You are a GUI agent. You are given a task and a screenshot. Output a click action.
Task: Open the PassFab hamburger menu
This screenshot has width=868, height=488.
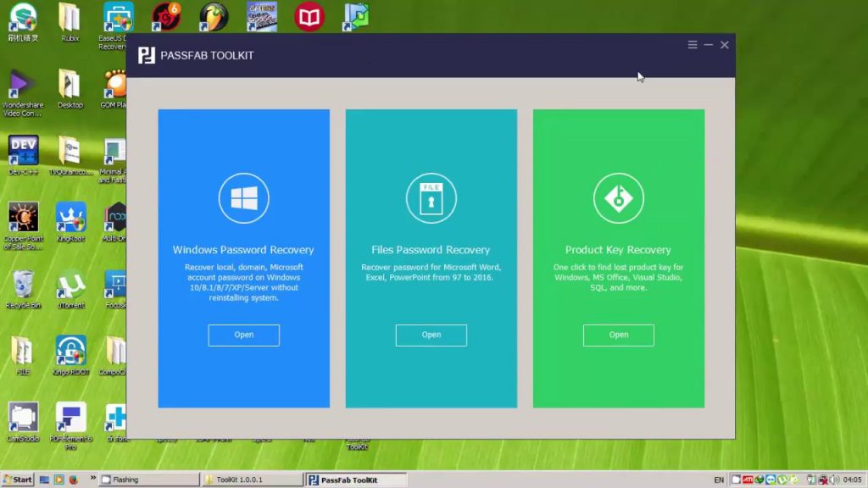(693, 45)
